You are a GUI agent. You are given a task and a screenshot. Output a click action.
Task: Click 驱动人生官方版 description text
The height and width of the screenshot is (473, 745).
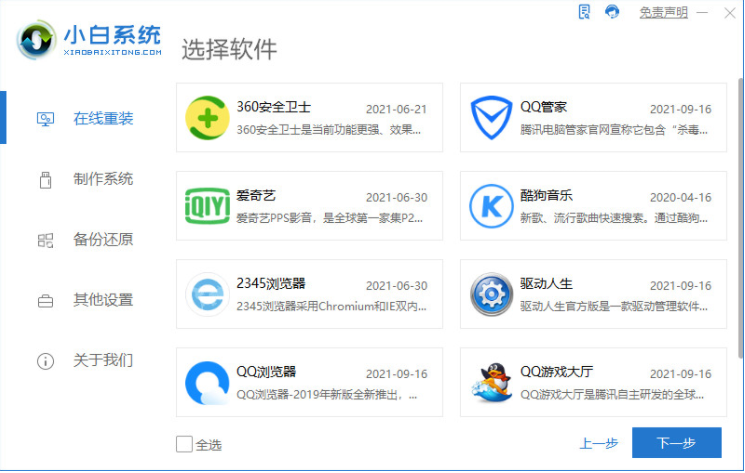pyautogui.click(x=614, y=306)
